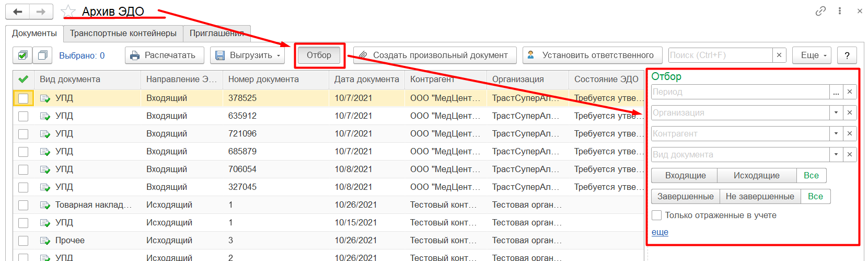The width and height of the screenshot is (868, 261).
Task: Open period chooser with ellipsis button
Action: [x=836, y=92]
